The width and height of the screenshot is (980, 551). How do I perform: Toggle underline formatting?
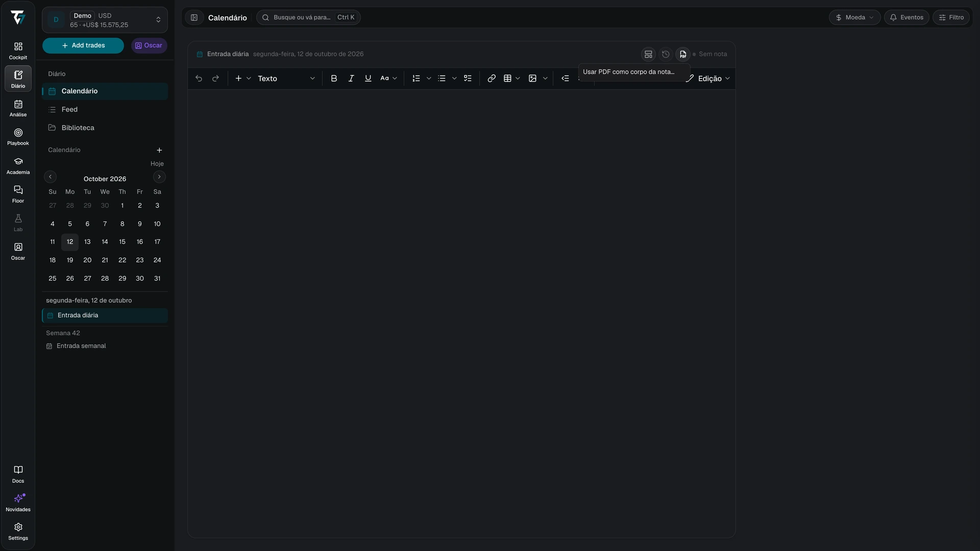368,79
